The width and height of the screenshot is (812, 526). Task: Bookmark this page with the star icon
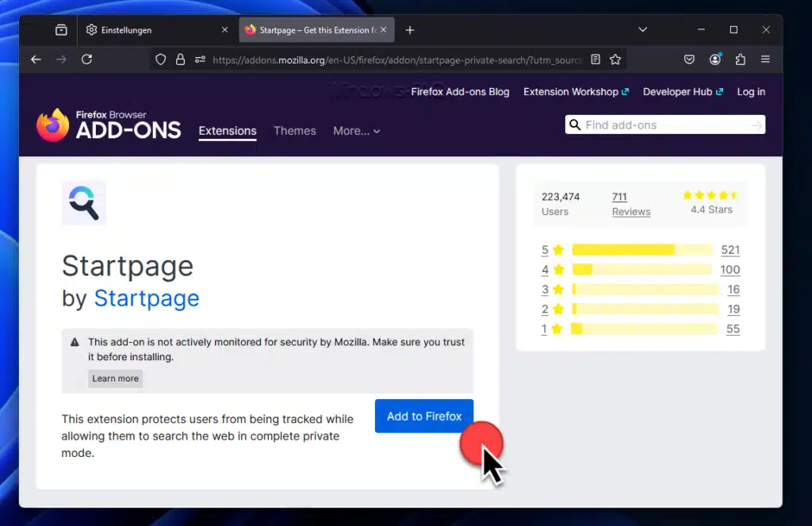pyautogui.click(x=615, y=60)
